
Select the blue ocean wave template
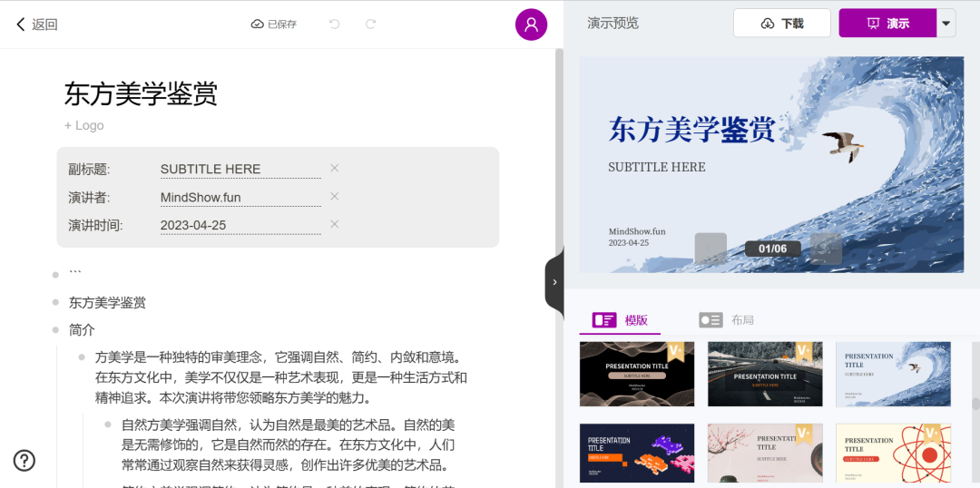(893, 374)
